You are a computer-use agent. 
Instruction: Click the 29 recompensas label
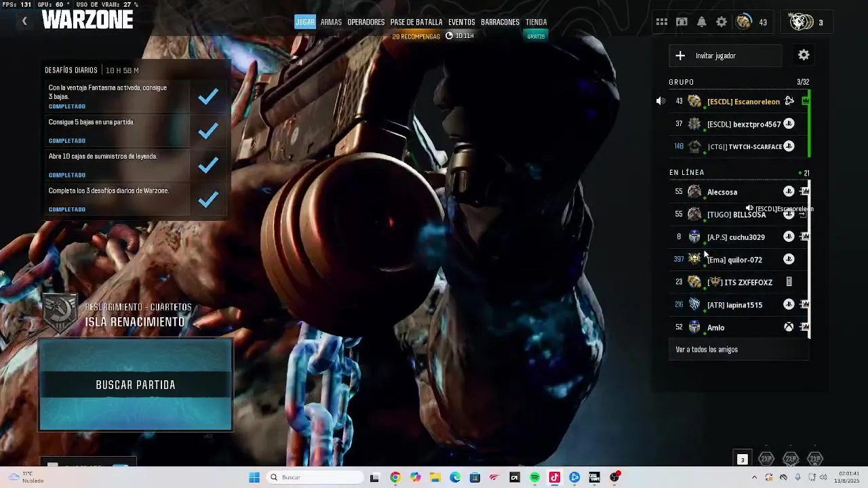click(x=416, y=37)
